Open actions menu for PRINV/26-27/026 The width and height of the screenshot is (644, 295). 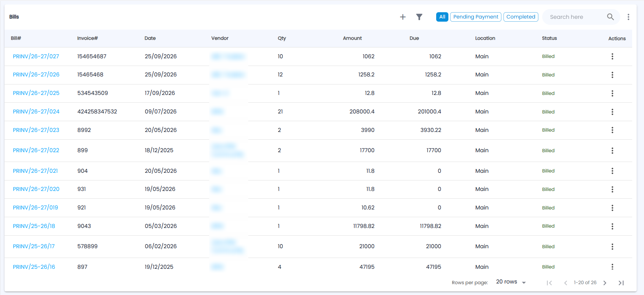pos(612,75)
